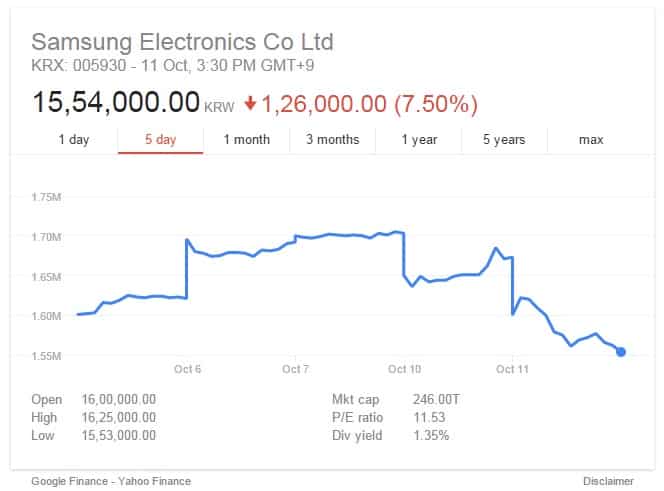Click the Oct 7 date label
This screenshot has width=664, height=491.
[295, 369]
